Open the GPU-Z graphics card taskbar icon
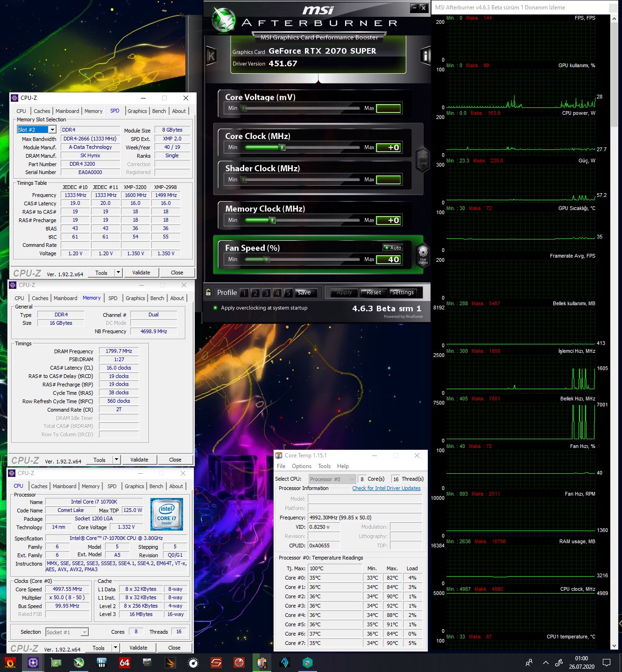The width and height of the screenshot is (622, 672). pos(56,662)
